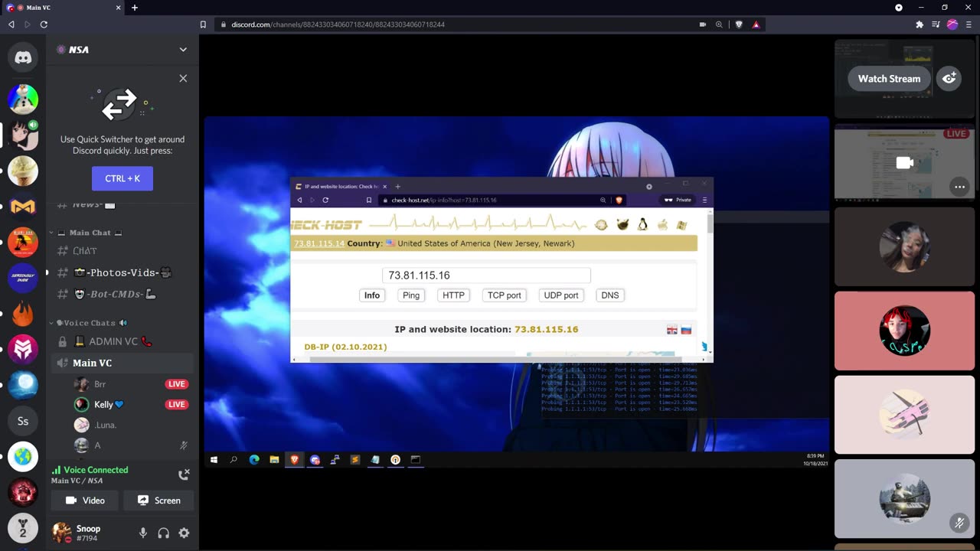Close the Quick Switcher tip
980x551 pixels.
183,78
